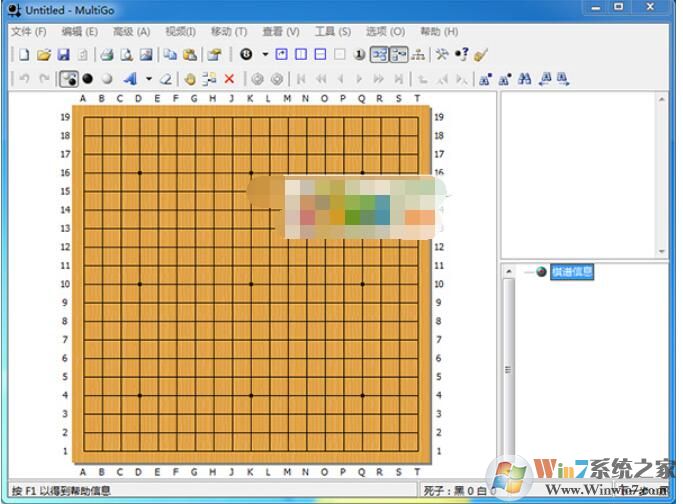Maximize the MultiGo window

tap(619, 7)
